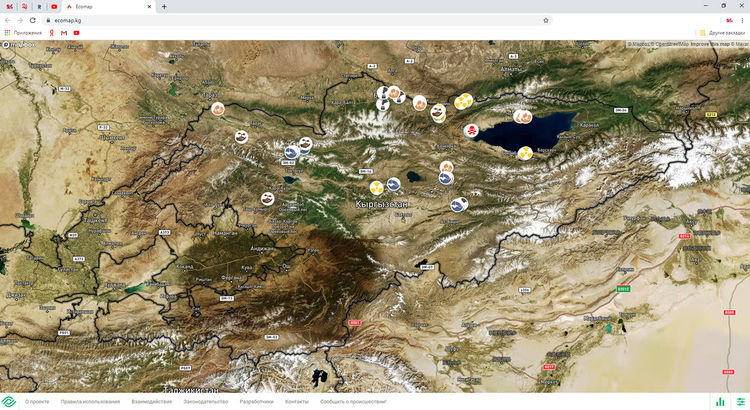Open the map filter settings icon
This screenshot has height=410, width=750.
point(740,401)
